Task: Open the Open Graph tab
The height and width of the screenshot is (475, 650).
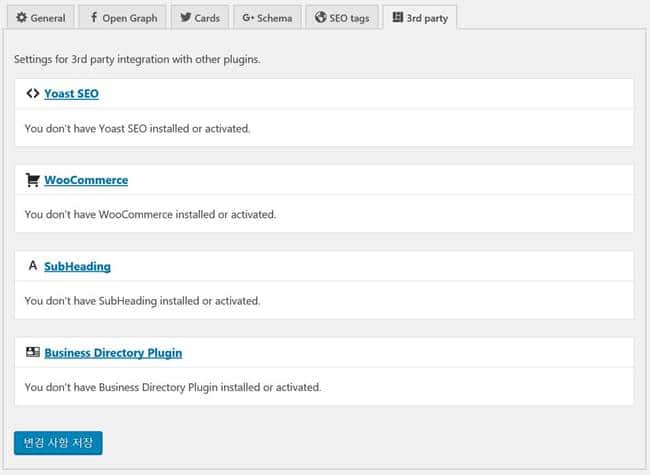Action: pyautogui.click(x=122, y=18)
